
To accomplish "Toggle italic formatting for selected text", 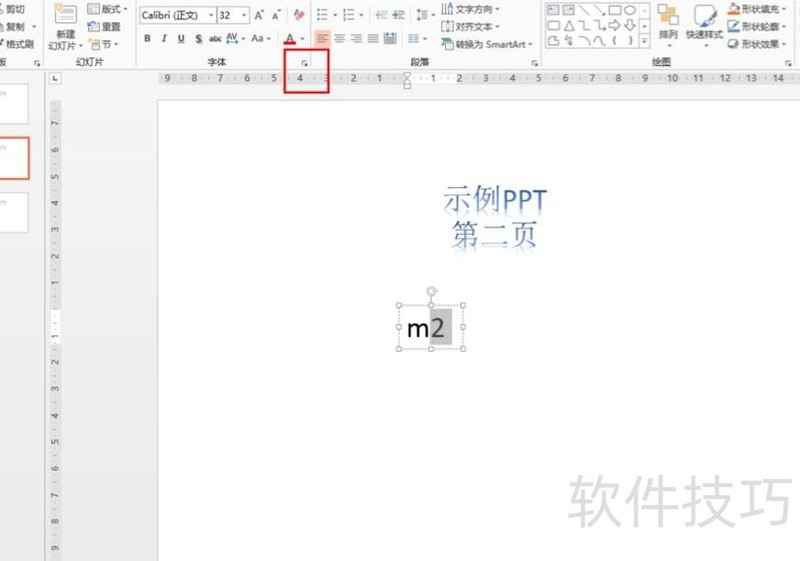I will 164,38.
